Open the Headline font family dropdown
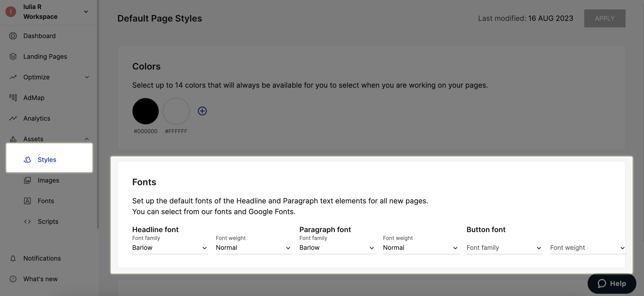Image resolution: width=644 pixels, height=296 pixels. 170,248
